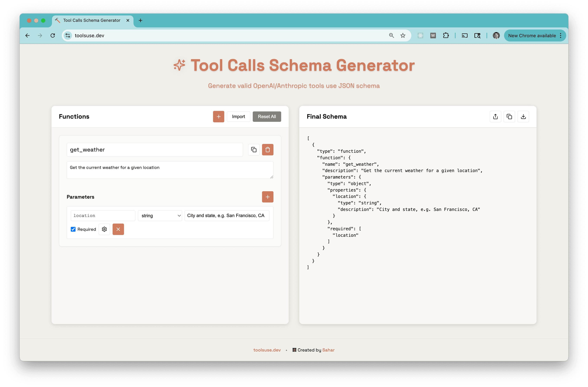The width and height of the screenshot is (588, 387).
Task: Click the Reset All button
Action: point(267,117)
